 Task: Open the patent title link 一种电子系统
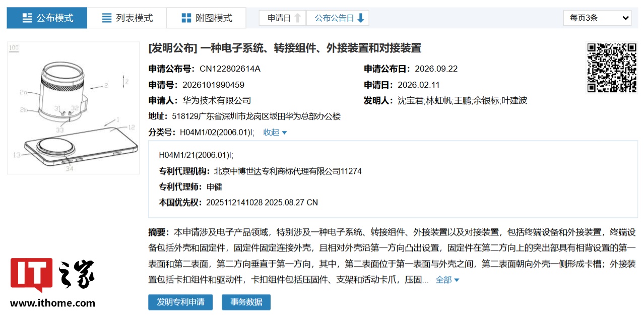pyautogui.click(x=285, y=48)
